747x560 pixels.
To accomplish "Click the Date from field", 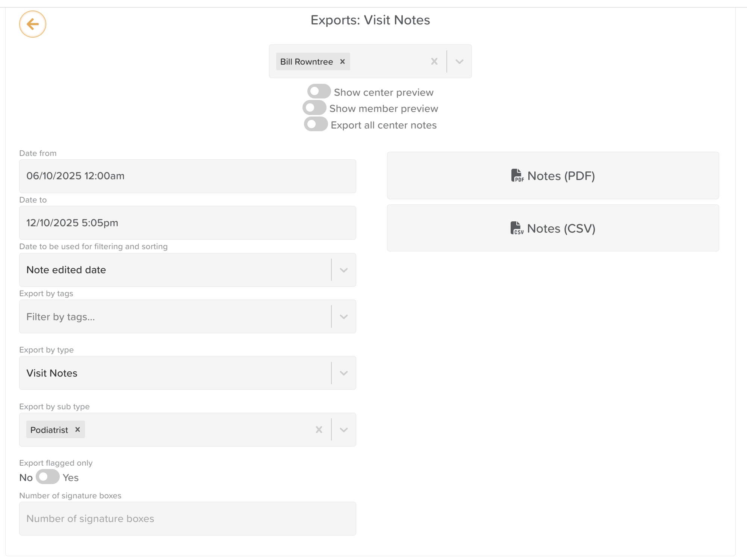I will tap(188, 176).
